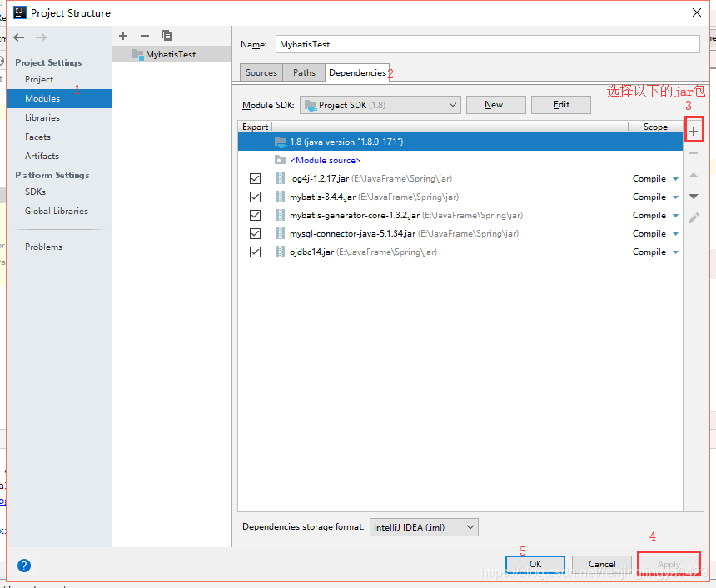Click the MybatisTest module folder icon
This screenshot has width=716, height=588.
[137, 54]
